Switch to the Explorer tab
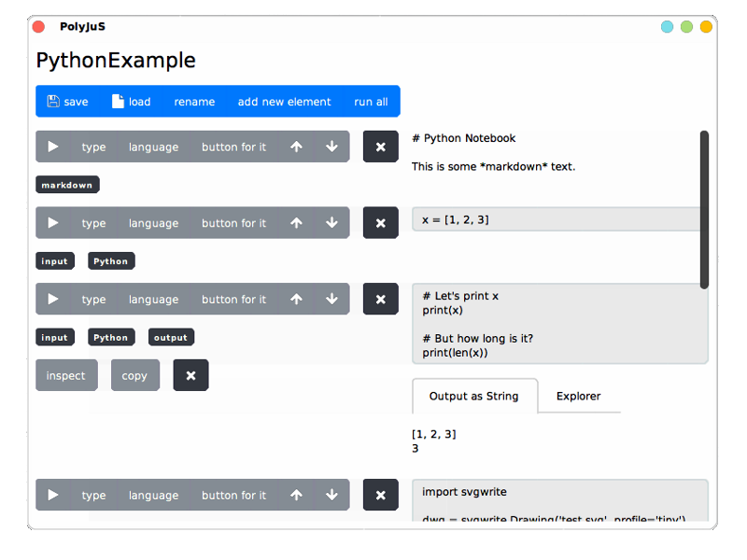The image size is (747, 560). point(578,396)
